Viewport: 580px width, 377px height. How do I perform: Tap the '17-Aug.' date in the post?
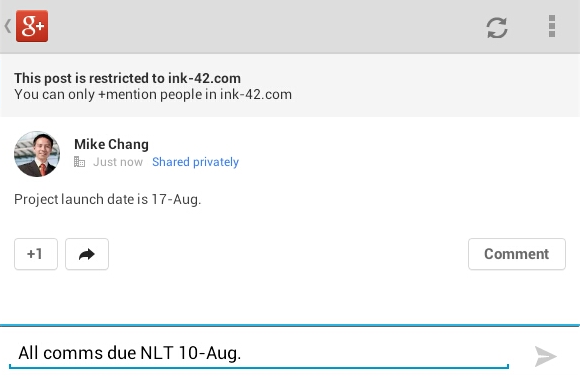point(176,199)
